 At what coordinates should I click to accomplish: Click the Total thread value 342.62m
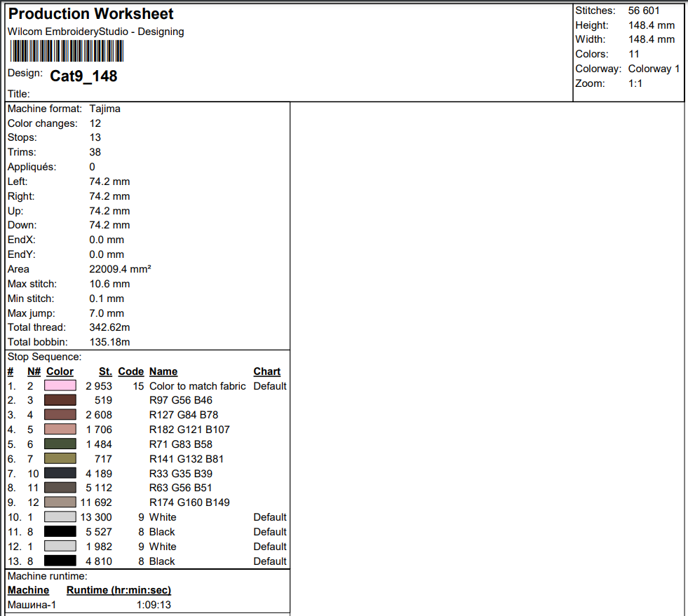pyautogui.click(x=109, y=327)
